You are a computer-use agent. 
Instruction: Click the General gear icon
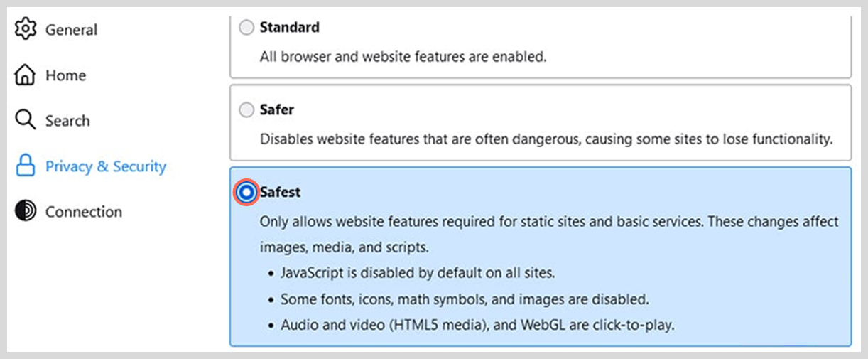(25, 29)
